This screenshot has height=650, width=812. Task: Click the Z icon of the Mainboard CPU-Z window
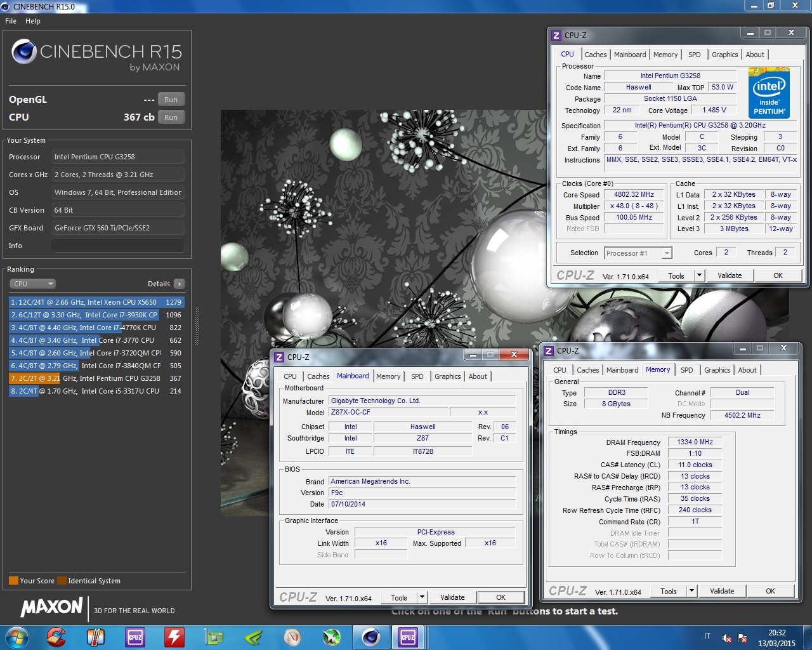pos(279,357)
